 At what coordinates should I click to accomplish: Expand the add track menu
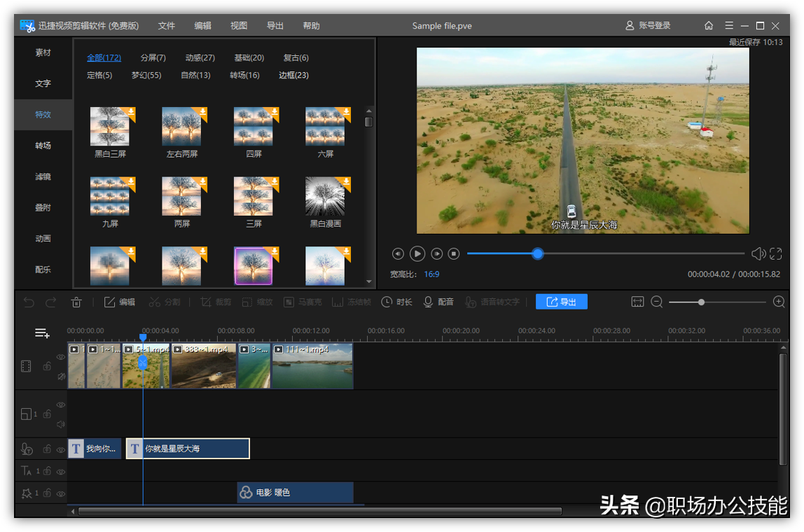(x=43, y=333)
